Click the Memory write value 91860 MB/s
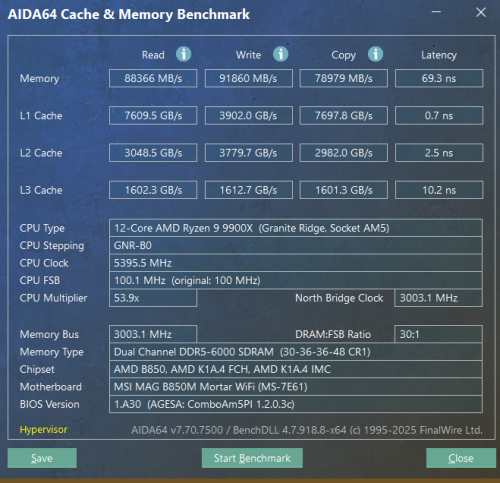The height and width of the screenshot is (483, 500). [x=249, y=78]
